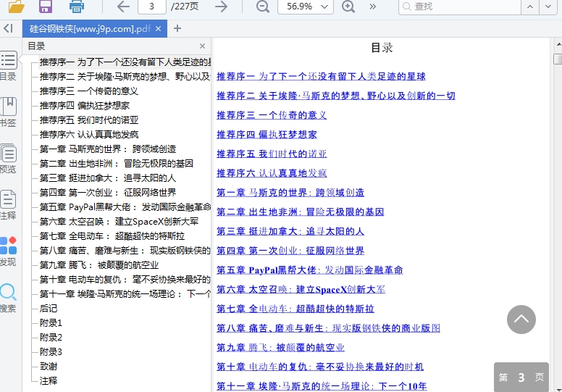Select outline item 第三章 挺进加拿大
The image size is (562, 392).
108,178
